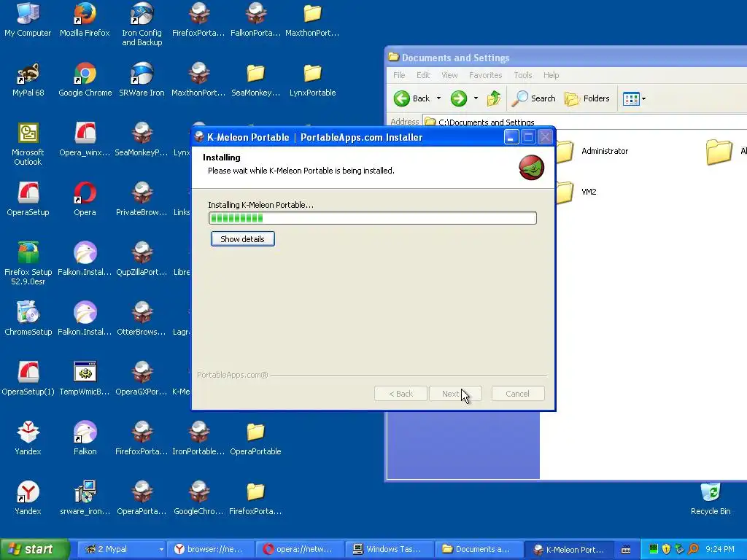The image size is (747, 560).
Task: Open the VM2 folder
Action: (x=576, y=192)
